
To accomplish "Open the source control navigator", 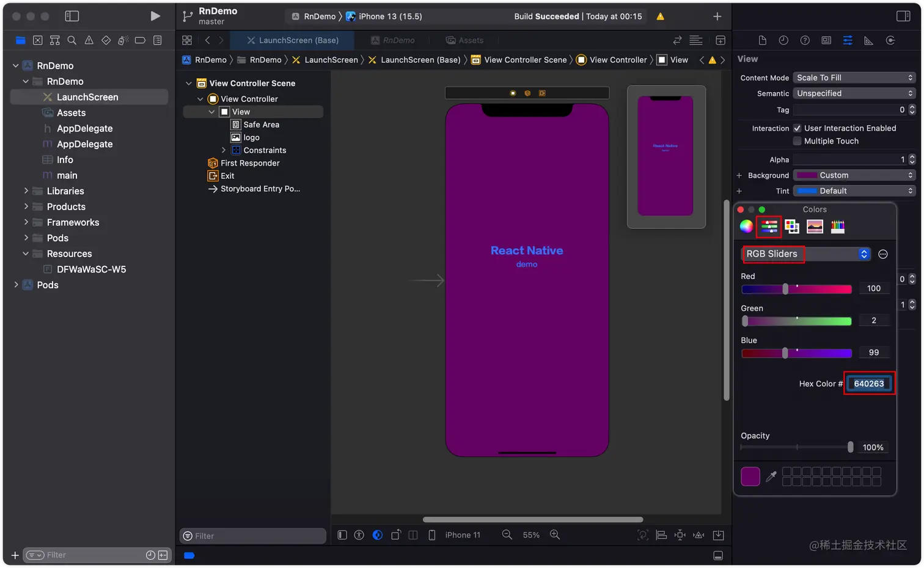I will tap(38, 40).
